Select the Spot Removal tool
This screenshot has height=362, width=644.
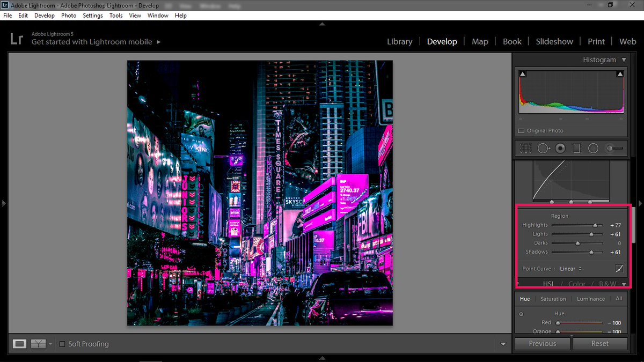[544, 149]
